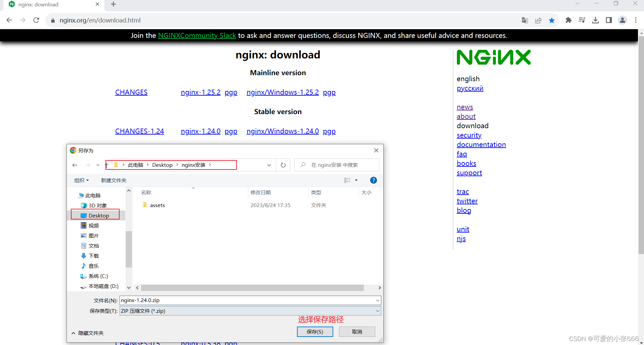
Task: Click 新建文件夹 button
Action: (x=114, y=180)
